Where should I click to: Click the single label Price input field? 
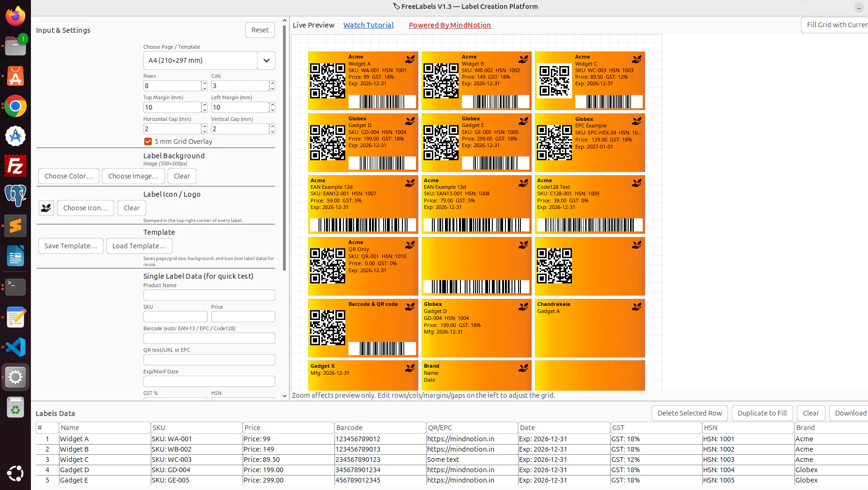point(243,317)
